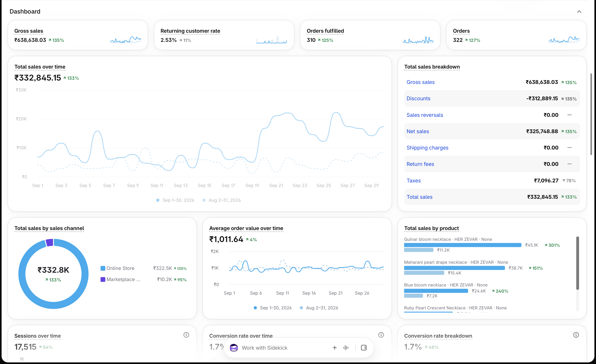Toggle the Aug 2–31, 2026 legend in Total sales chart
Screen dimensions: 596x364
[x=221, y=200]
